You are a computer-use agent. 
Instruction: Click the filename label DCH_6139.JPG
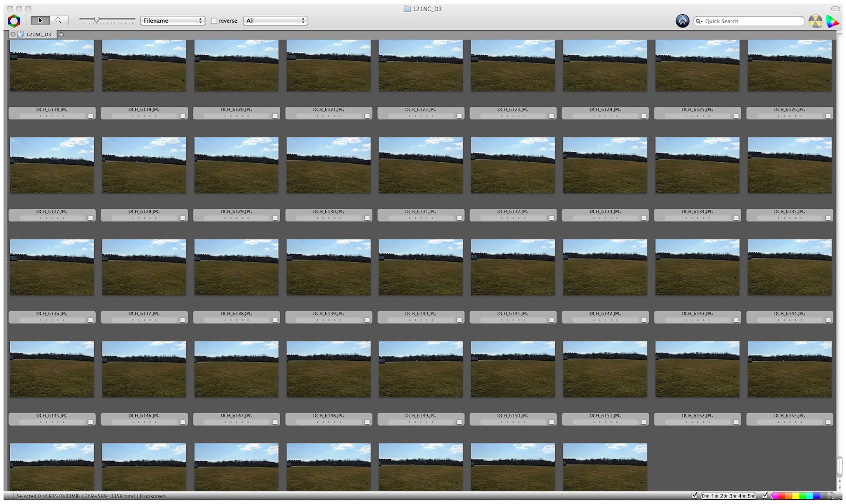(x=328, y=314)
